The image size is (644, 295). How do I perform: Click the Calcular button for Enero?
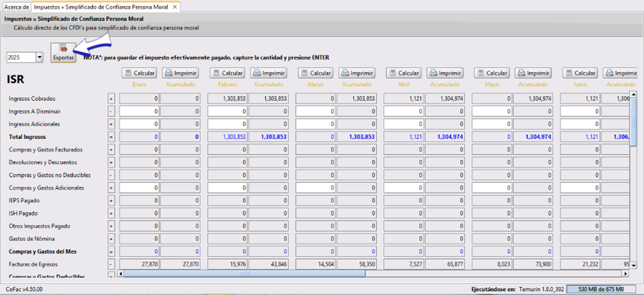coord(139,73)
